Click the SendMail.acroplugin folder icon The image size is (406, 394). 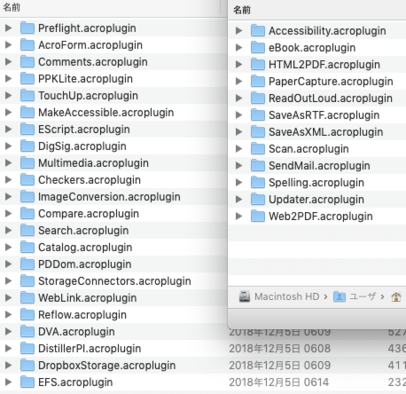tap(258, 166)
